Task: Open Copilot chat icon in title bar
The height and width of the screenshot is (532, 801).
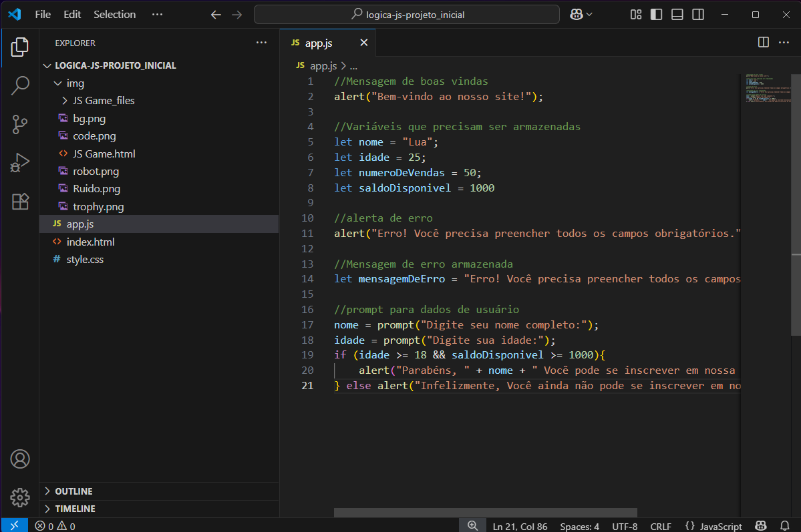Action: (x=577, y=15)
